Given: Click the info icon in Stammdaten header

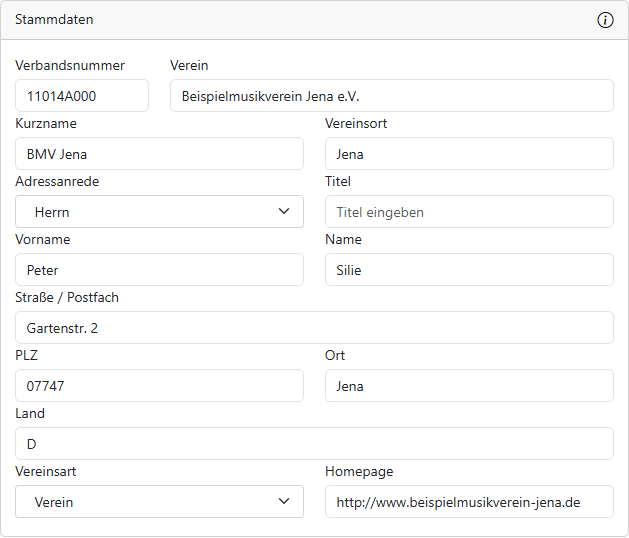Looking at the screenshot, I should [605, 20].
